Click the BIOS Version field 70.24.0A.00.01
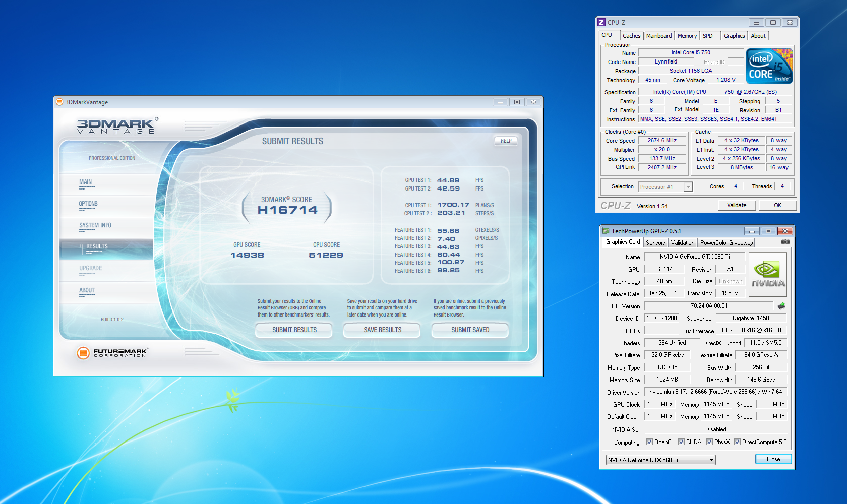 (x=708, y=306)
